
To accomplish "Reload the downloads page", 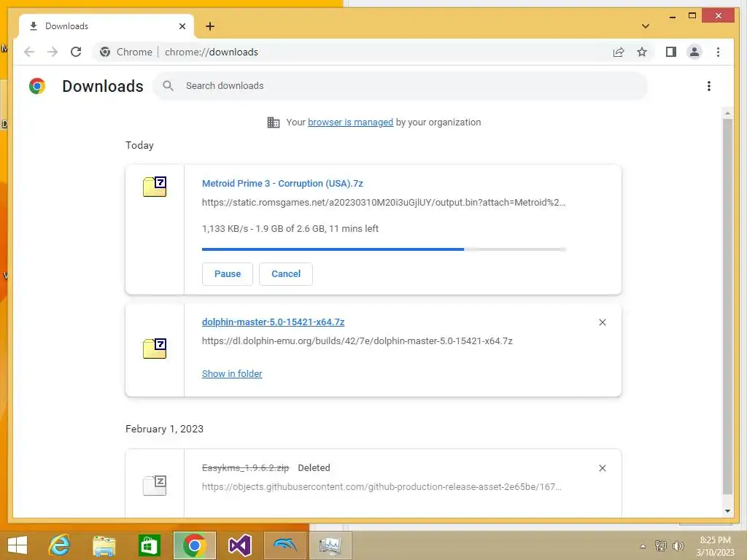I will pos(76,52).
